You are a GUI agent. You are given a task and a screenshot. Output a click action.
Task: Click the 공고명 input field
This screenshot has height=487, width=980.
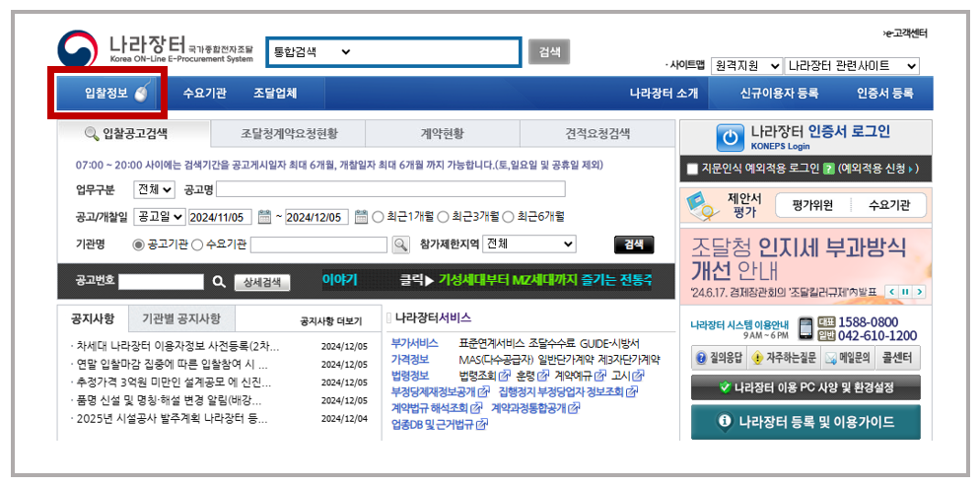(390, 189)
